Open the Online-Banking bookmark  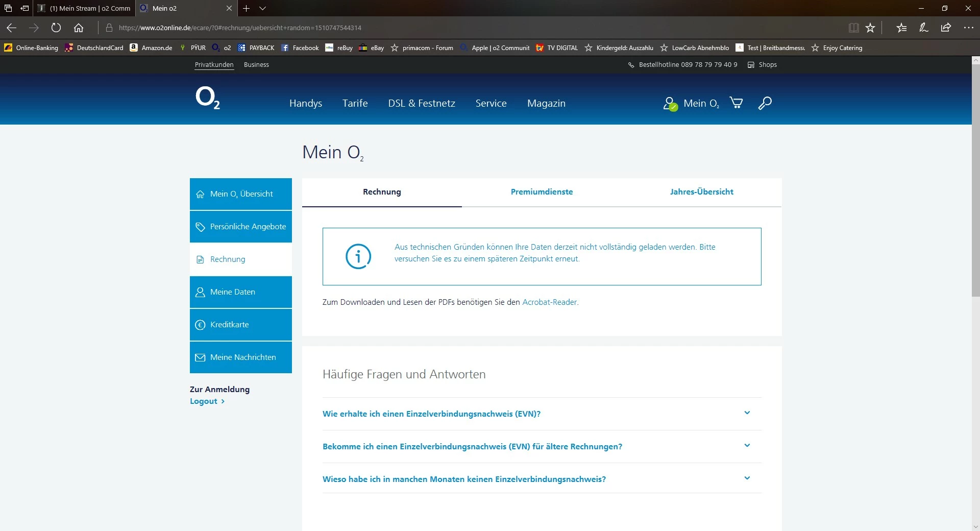[31, 48]
